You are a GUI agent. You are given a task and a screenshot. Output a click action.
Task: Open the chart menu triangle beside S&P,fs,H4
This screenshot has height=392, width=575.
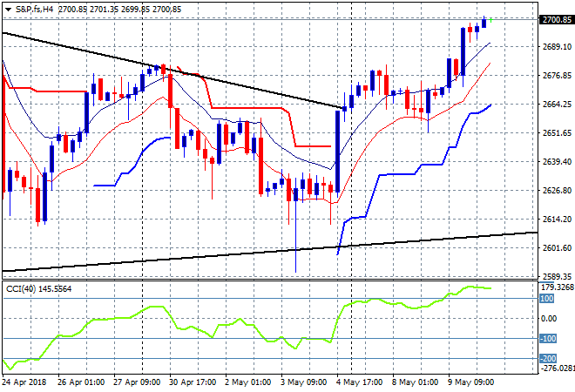[x=8, y=8]
